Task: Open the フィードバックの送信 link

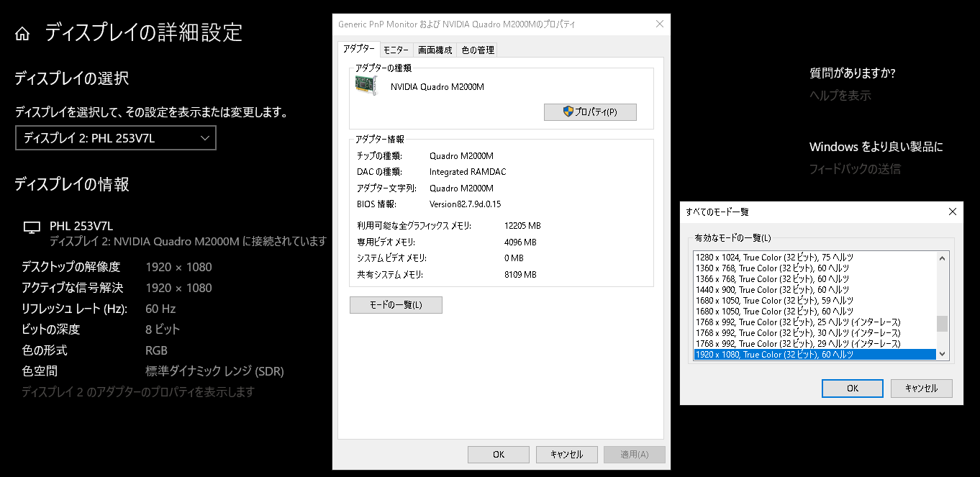Action: point(855,169)
